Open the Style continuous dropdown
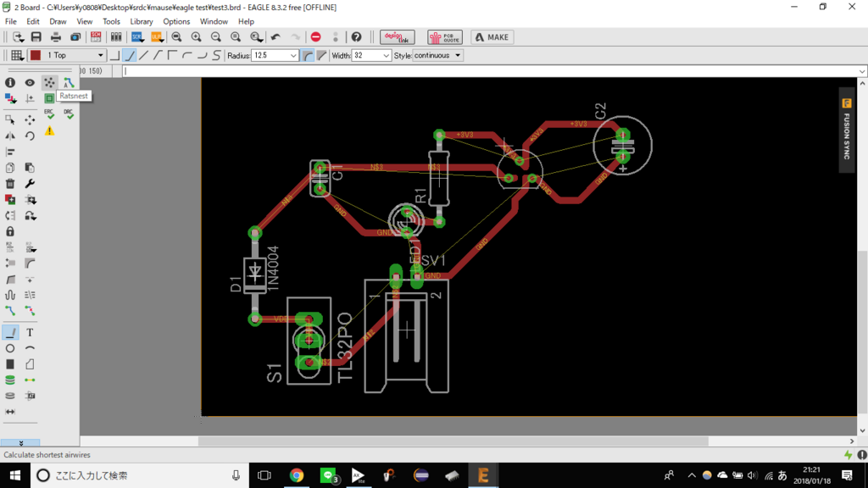The image size is (868, 488). pyautogui.click(x=437, y=55)
